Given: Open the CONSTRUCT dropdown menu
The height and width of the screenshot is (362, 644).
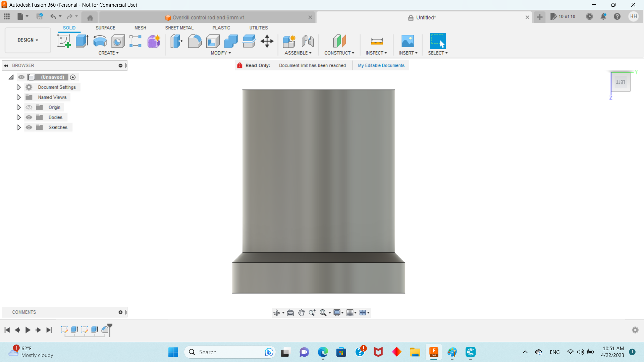Looking at the screenshot, I should click(x=339, y=53).
